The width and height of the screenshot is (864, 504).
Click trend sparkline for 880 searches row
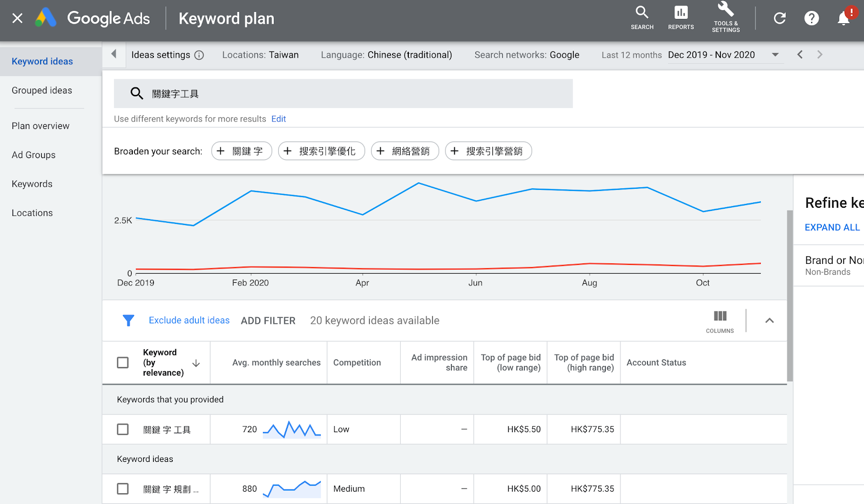(x=292, y=489)
